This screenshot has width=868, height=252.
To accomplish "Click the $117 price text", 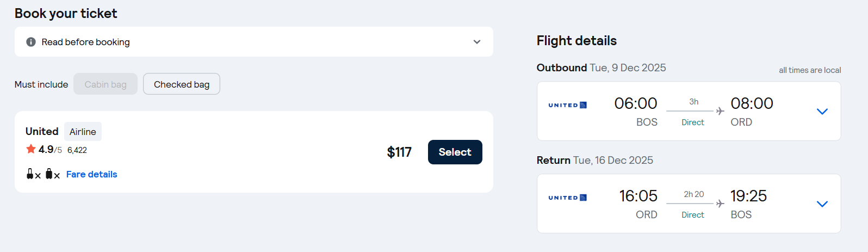I will pyautogui.click(x=399, y=152).
